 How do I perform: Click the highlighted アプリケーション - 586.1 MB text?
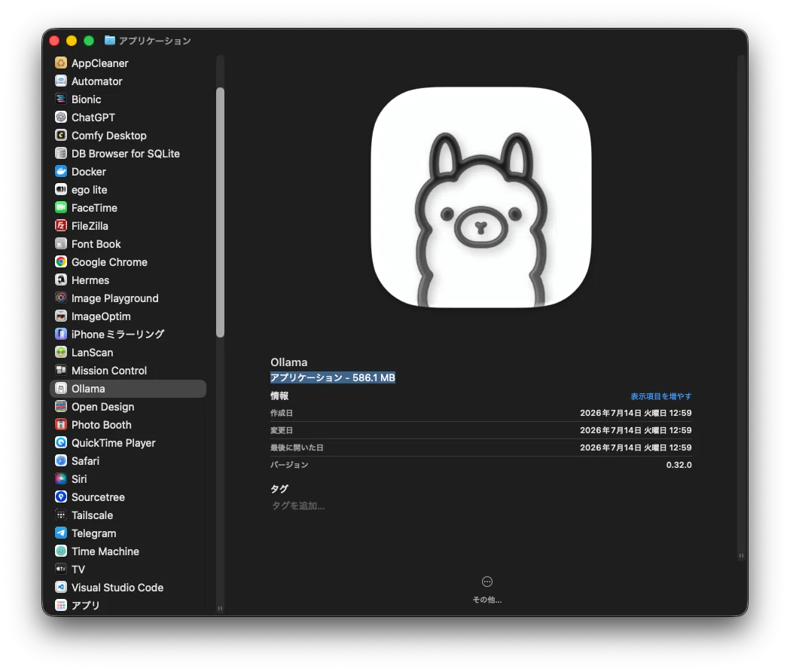tap(333, 377)
